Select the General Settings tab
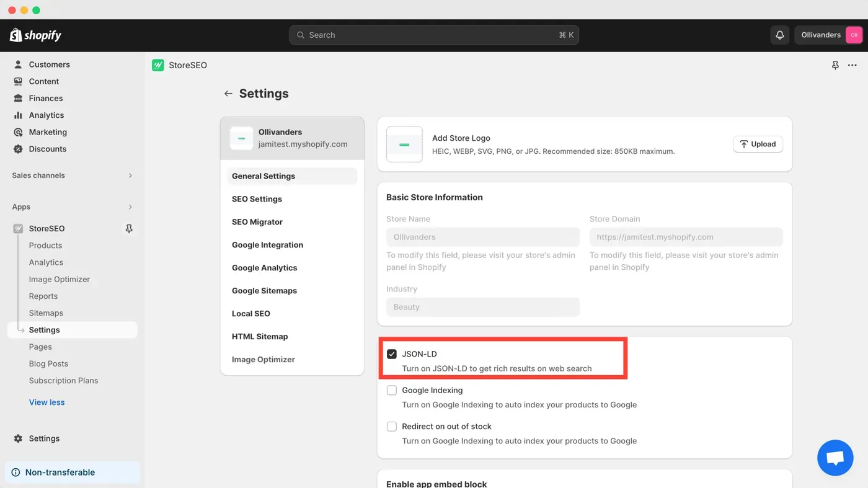 (292, 176)
